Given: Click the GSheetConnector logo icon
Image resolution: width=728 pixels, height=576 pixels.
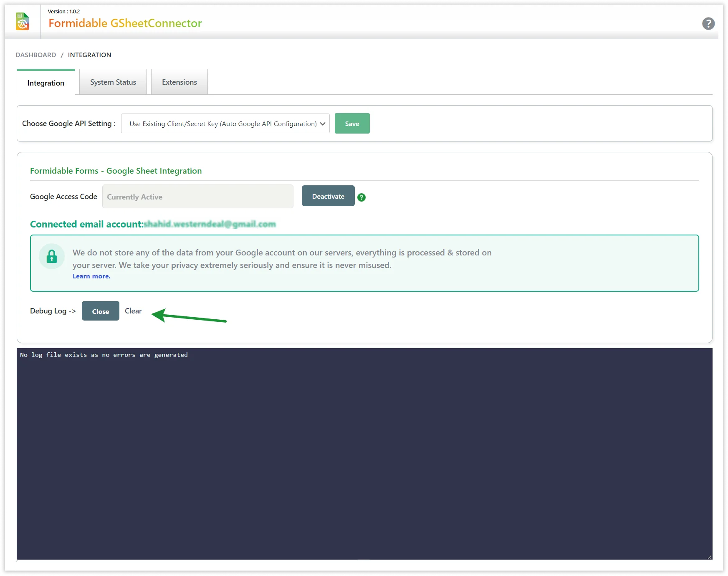Looking at the screenshot, I should [x=23, y=22].
